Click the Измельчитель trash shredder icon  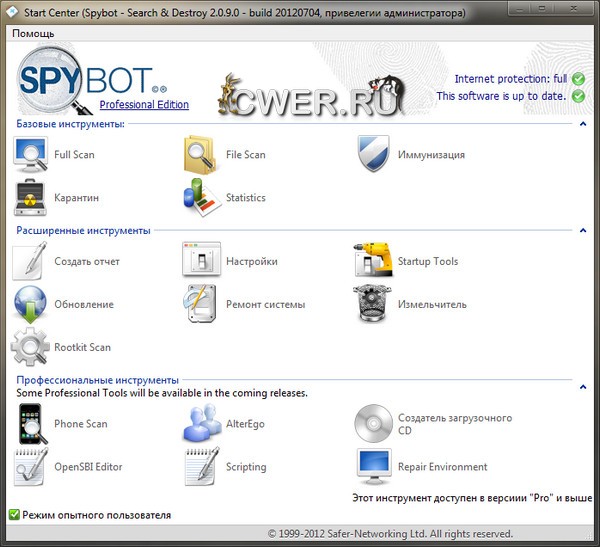[x=372, y=304]
